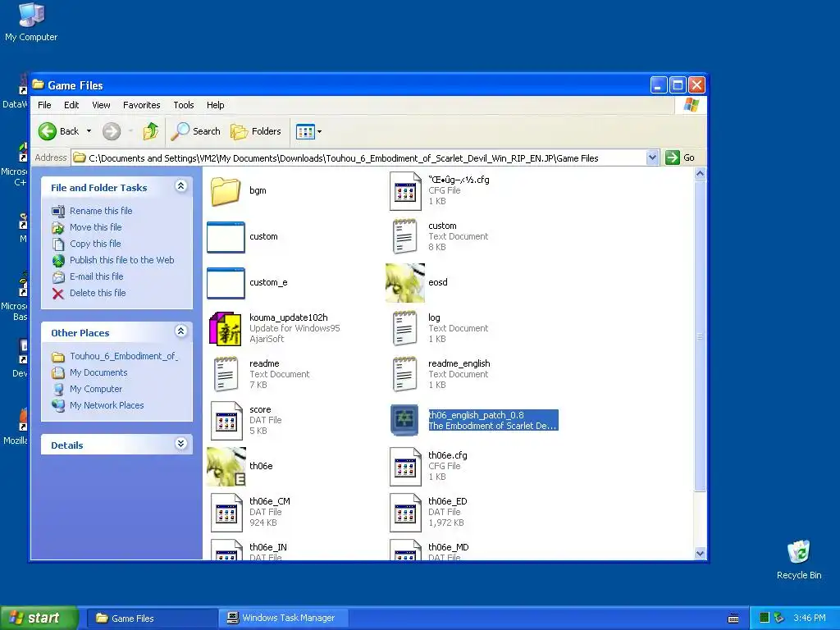This screenshot has height=630, width=840.
Task: Click Copy this file
Action: coord(95,244)
